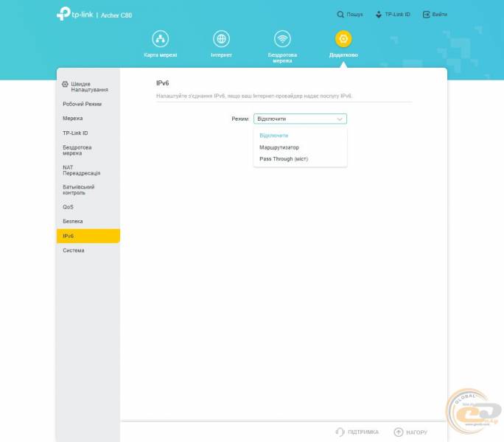Open TP-Link ID sidebar item
The image size is (504, 442).
point(88,133)
